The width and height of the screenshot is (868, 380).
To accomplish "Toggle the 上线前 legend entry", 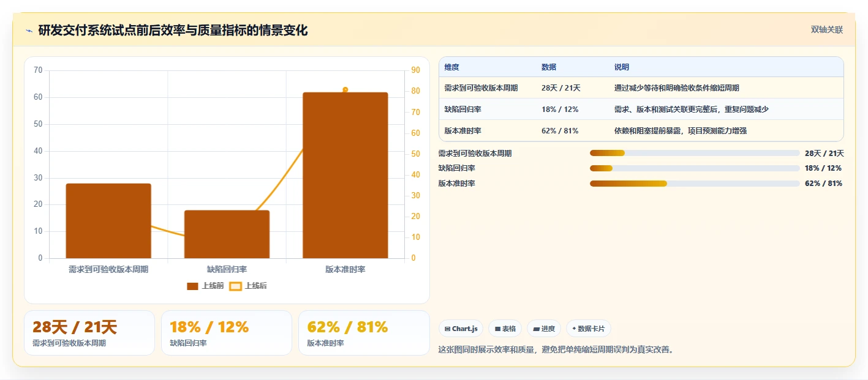I will [206, 286].
